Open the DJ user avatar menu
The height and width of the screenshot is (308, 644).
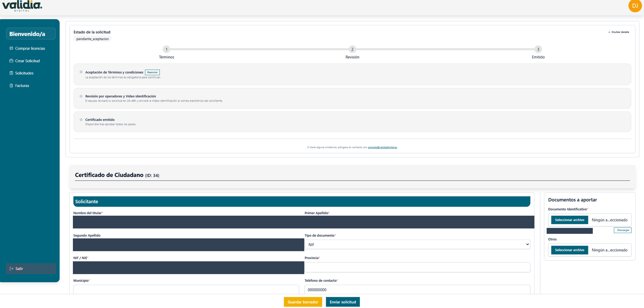[635, 6]
